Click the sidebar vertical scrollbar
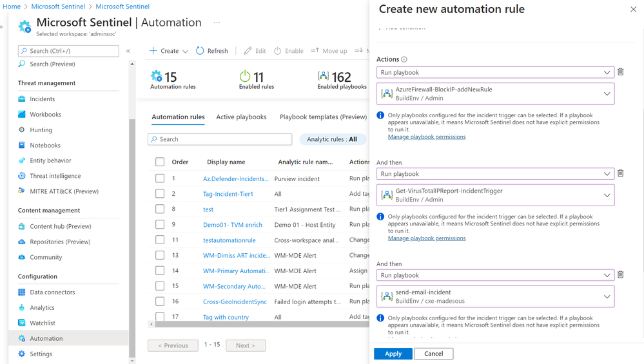This screenshot has width=644, height=364. pos(132,238)
